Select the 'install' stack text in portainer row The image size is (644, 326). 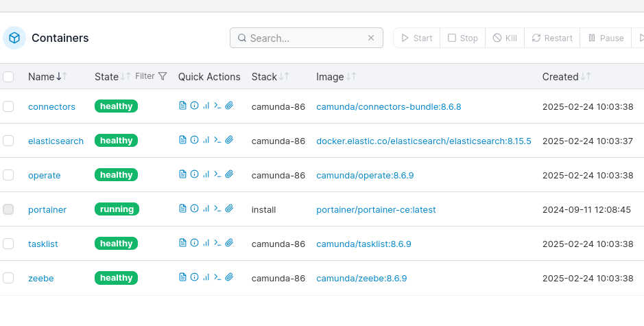(x=263, y=209)
